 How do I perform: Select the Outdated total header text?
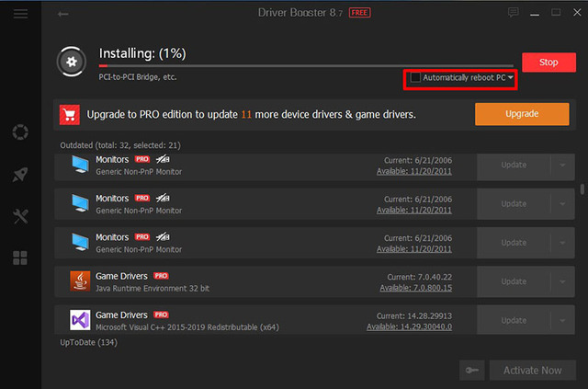tap(120, 145)
